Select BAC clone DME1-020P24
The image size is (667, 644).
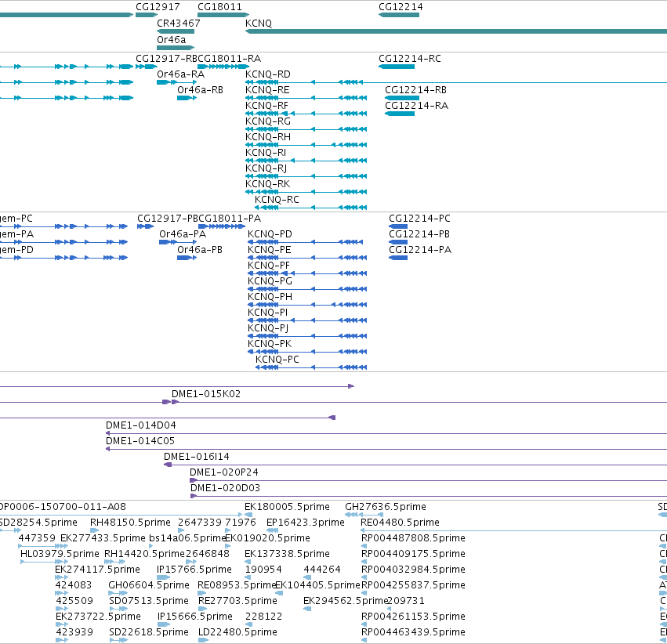pos(223,472)
